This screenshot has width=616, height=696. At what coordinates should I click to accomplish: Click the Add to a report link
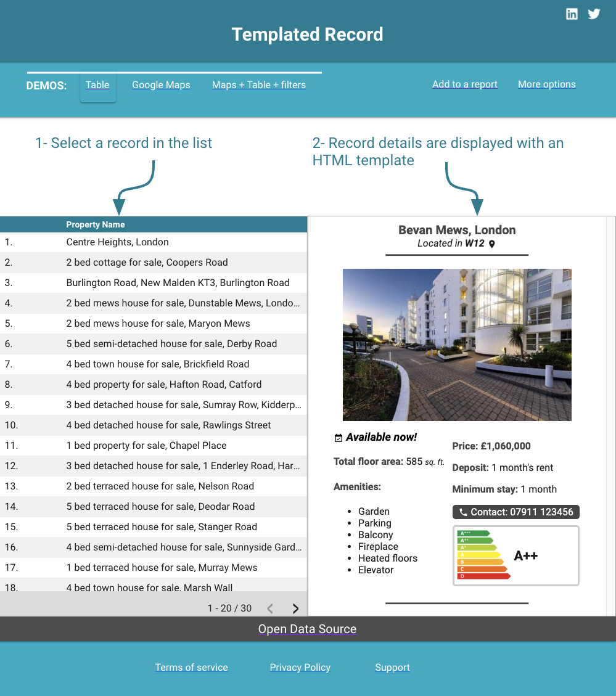coord(465,84)
